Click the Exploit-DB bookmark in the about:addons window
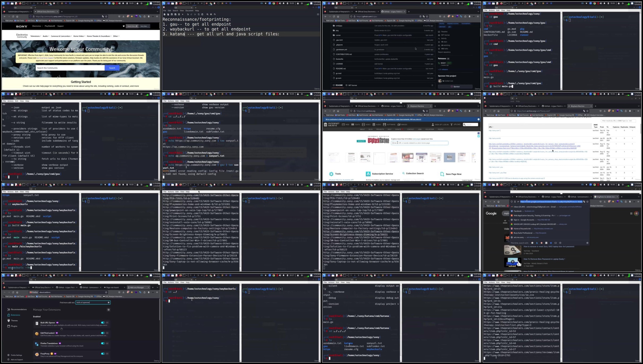The image size is (643, 364). [x=69, y=296]
